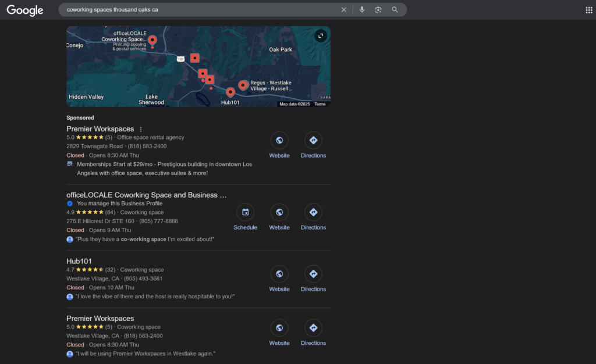Open the sponsored Premier Workspaces options menu
Image resolution: width=596 pixels, height=364 pixels.
pos(141,129)
